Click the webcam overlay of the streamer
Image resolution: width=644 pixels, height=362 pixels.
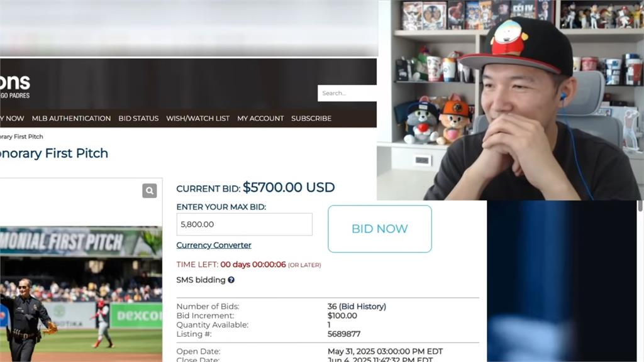510,100
